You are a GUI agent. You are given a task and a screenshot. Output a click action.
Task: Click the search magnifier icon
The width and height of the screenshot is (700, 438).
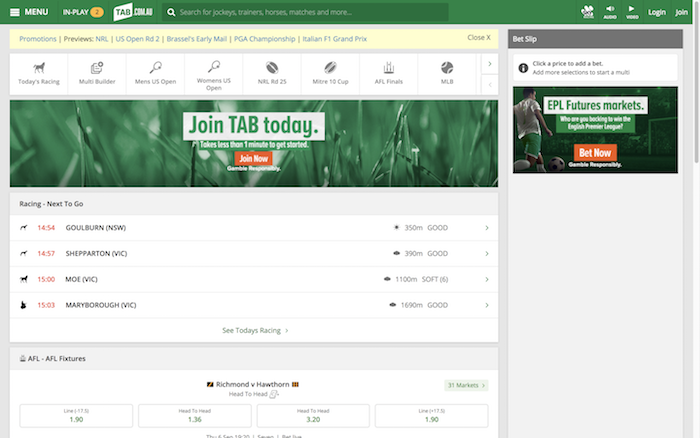pyautogui.click(x=171, y=13)
